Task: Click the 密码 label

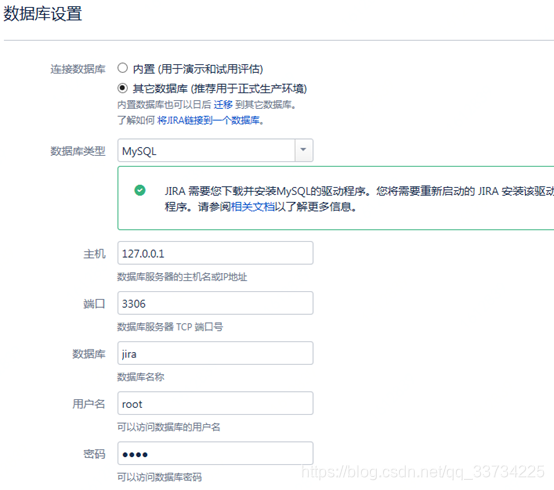Action: 94,454
